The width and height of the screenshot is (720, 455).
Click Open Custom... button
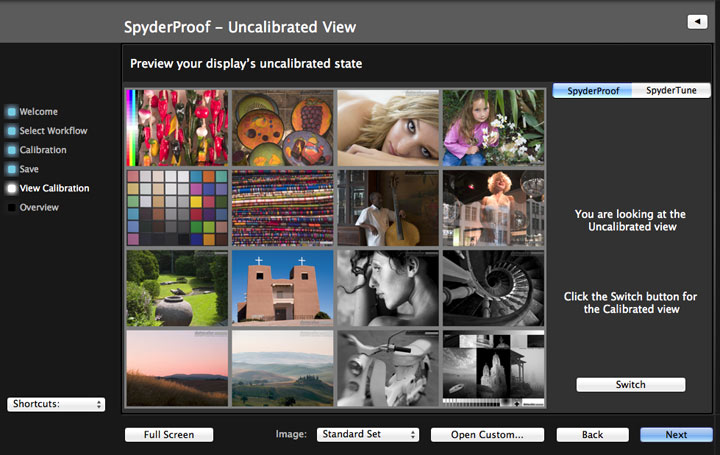487,435
